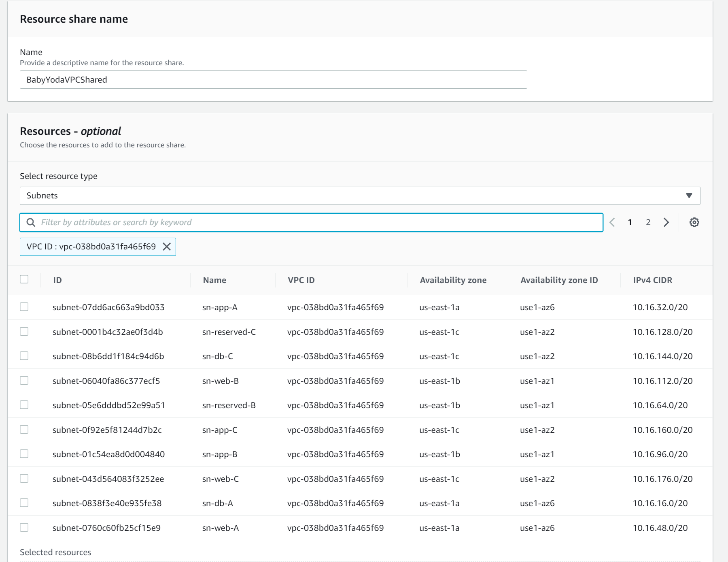The width and height of the screenshot is (728, 562).
Task: Click subnet-01c54ea8d0d004840 ID text
Action: pos(108,454)
